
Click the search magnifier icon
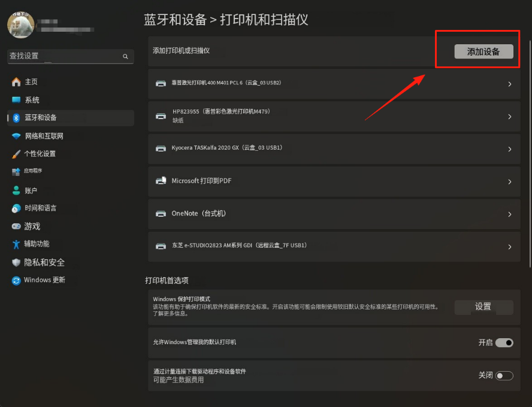(125, 56)
